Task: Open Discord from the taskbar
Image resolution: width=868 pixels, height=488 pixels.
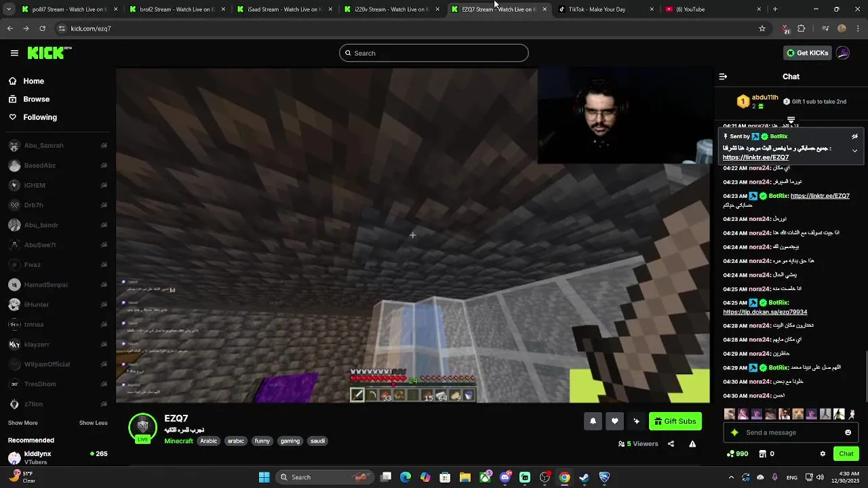Action: 505,477
